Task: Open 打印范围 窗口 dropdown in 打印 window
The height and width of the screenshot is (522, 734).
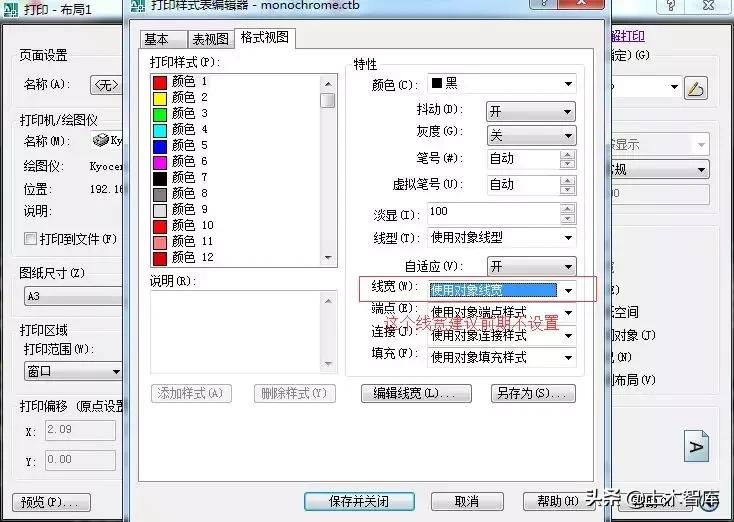Action: (73, 372)
